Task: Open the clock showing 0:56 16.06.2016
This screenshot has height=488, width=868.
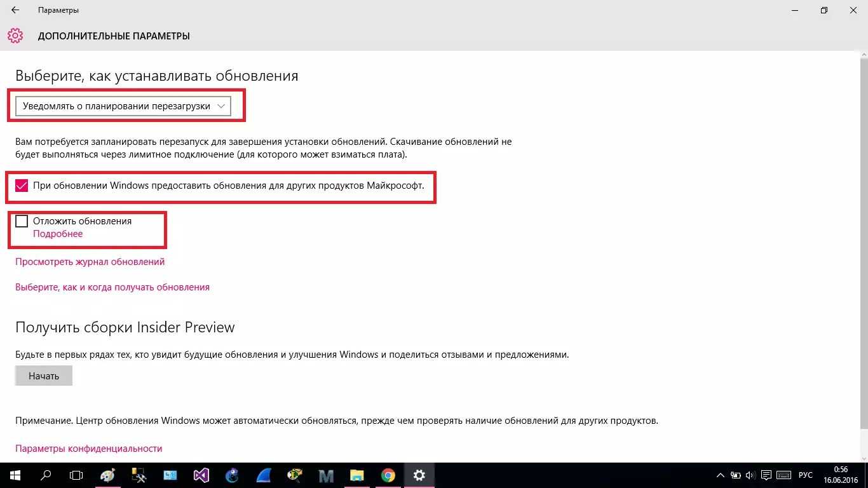Action: 841,475
